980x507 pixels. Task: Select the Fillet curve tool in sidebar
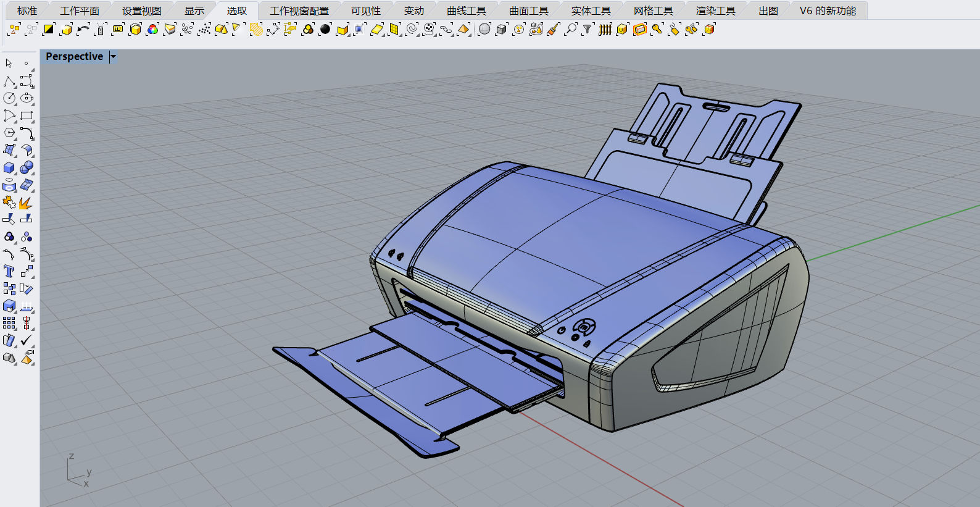point(27,133)
